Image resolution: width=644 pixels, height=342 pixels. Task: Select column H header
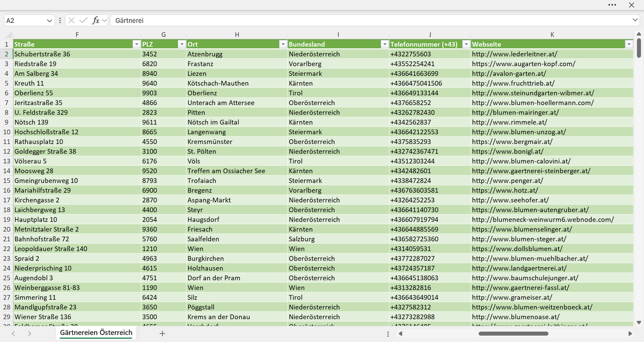pyautogui.click(x=237, y=35)
